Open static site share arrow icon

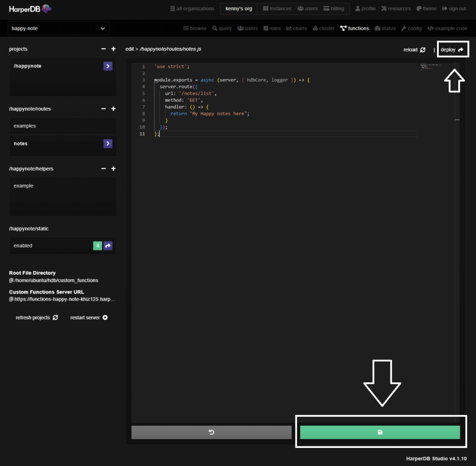[108, 246]
